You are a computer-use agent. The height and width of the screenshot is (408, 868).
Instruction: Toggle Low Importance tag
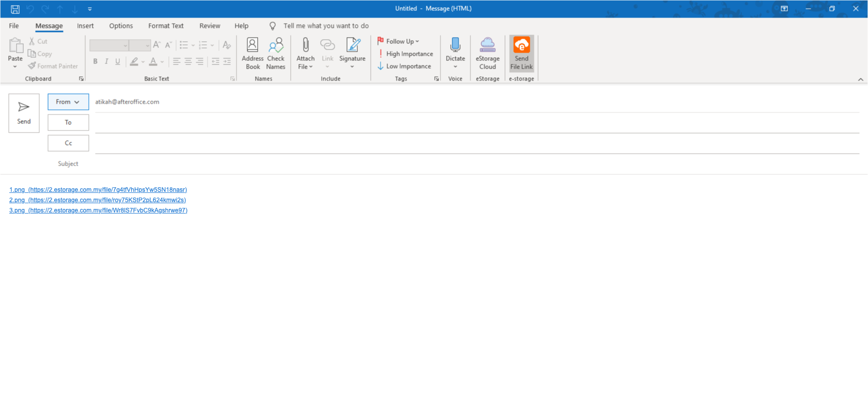pos(404,66)
